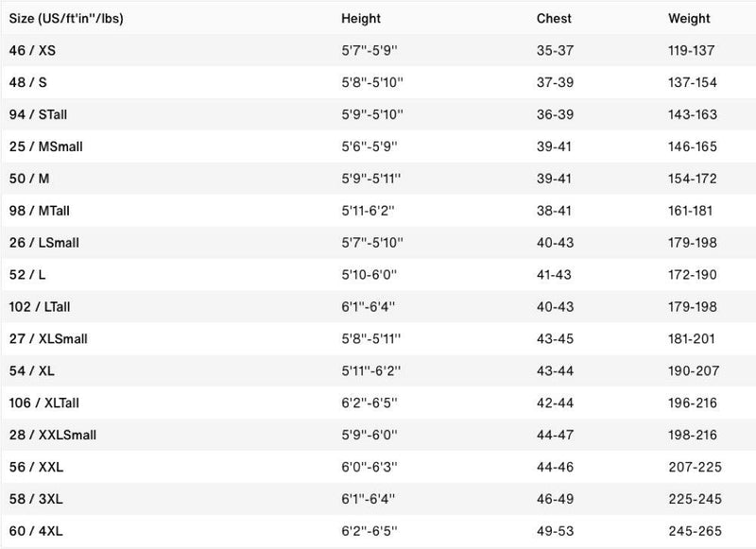Select the 50 / M size label
Screen dimensions: 756x549
tap(28, 179)
